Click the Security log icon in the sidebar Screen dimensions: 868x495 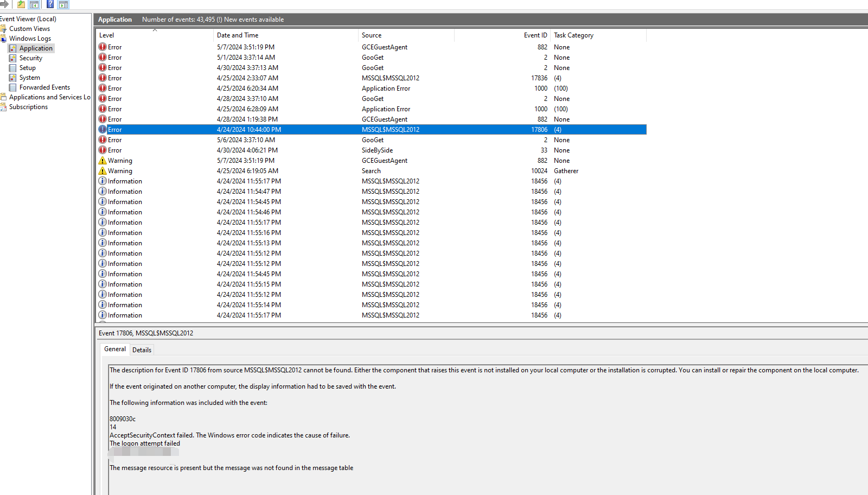[x=13, y=58]
